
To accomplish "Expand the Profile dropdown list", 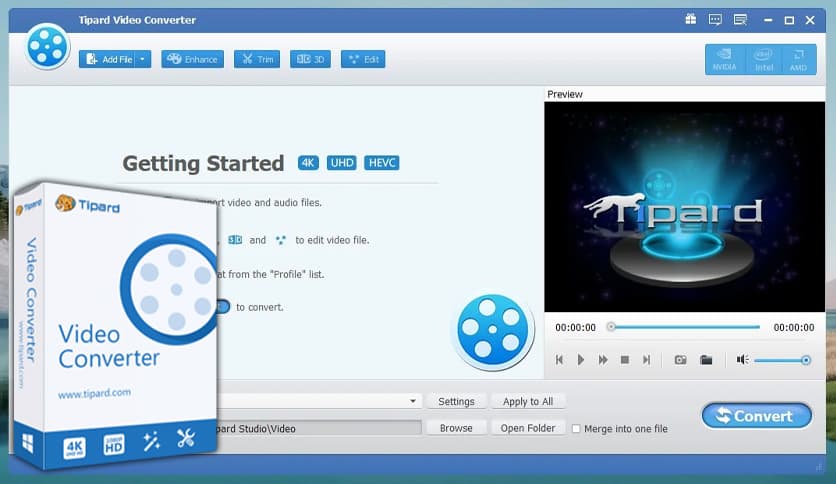I will (413, 401).
